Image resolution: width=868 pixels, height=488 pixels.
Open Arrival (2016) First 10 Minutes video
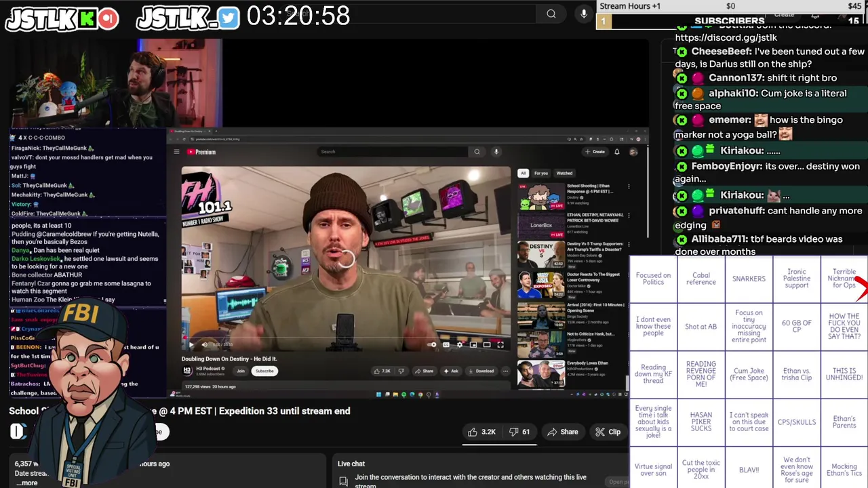(x=541, y=314)
